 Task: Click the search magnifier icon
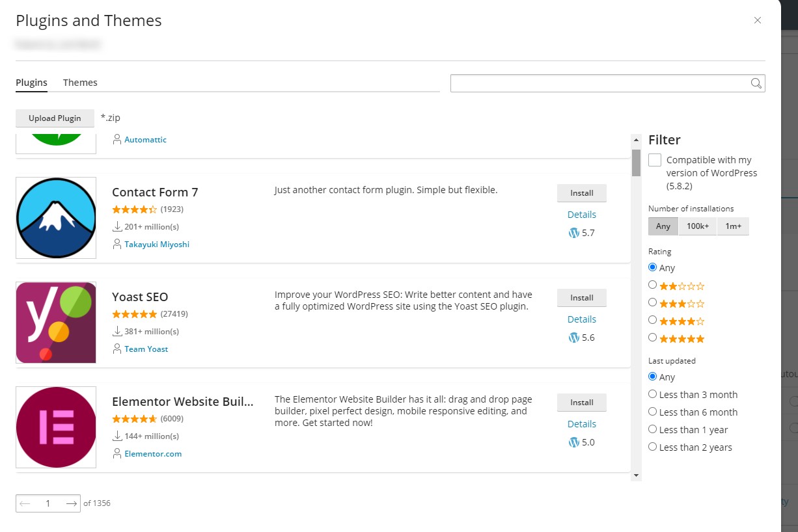point(756,83)
